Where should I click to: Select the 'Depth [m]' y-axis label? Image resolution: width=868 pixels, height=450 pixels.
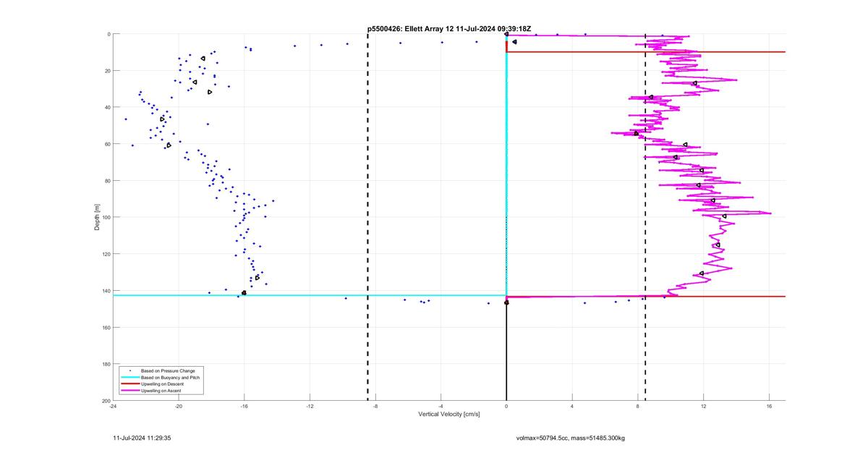pos(97,217)
